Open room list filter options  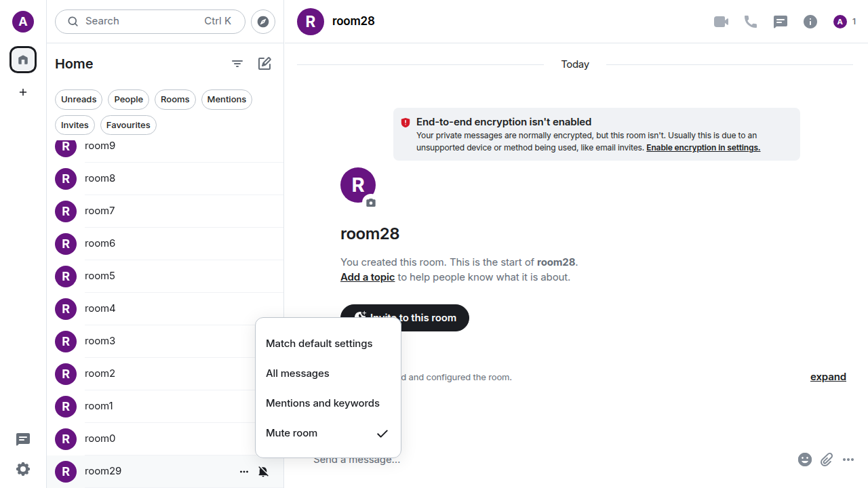[x=237, y=64]
